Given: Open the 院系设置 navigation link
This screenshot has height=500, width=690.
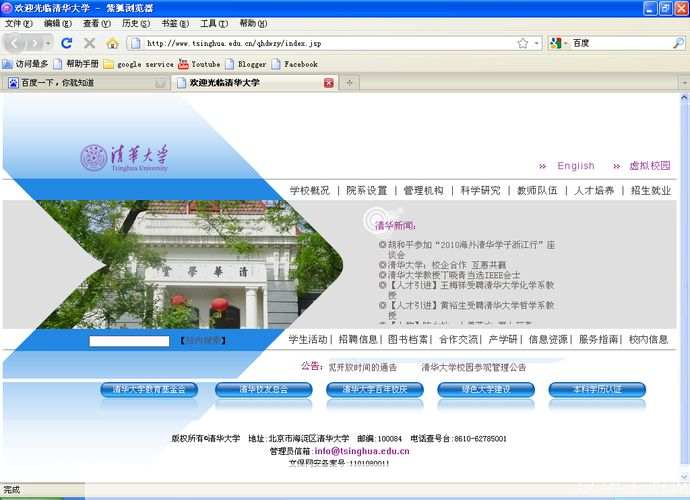Looking at the screenshot, I should pos(366,190).
